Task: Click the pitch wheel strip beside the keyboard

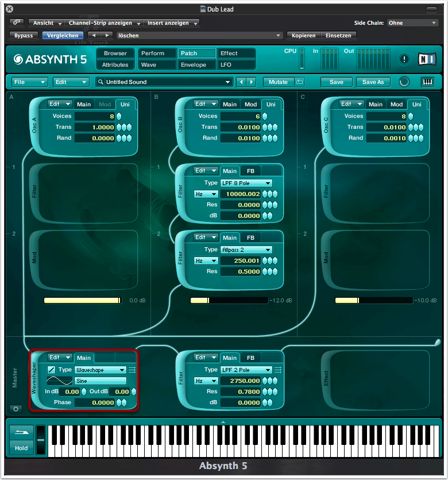Action: (x=40, y=440)
